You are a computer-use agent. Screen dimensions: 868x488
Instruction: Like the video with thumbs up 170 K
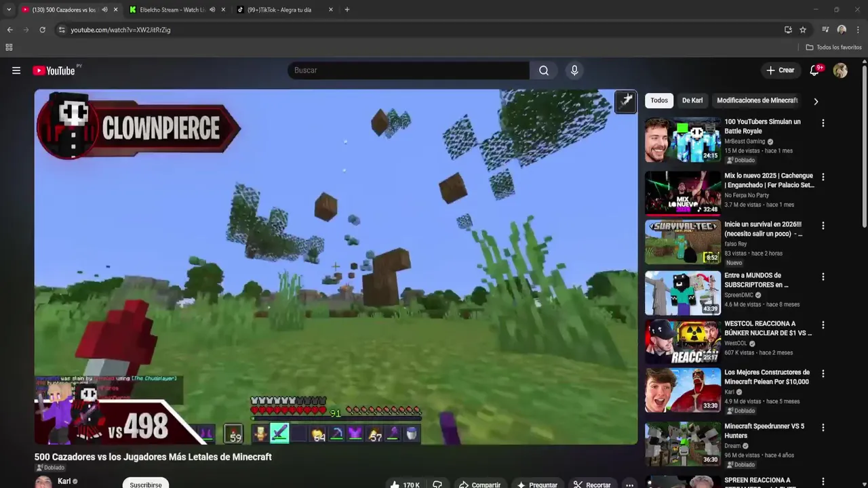404,485
